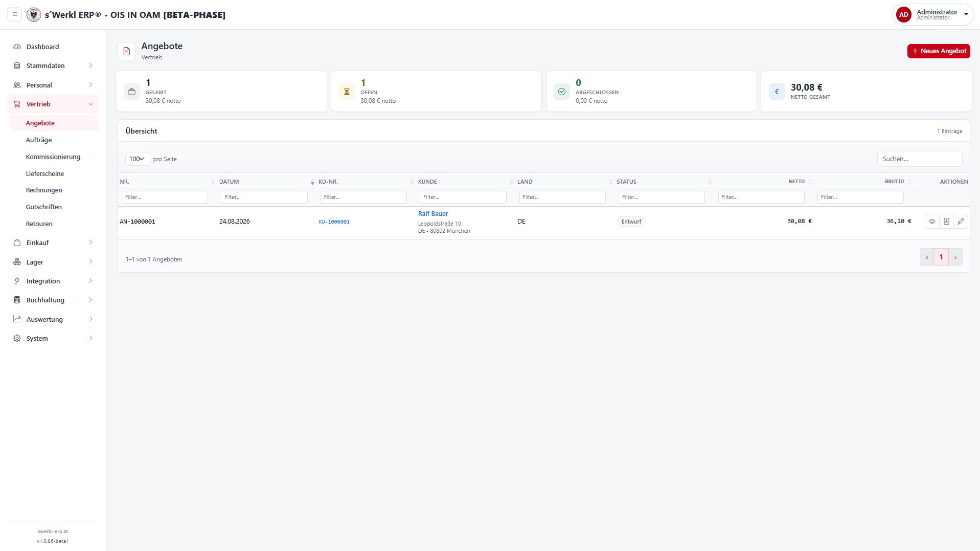Focus the Suchen search field
This screenshot has height=551, width=980.
point(920,159)
